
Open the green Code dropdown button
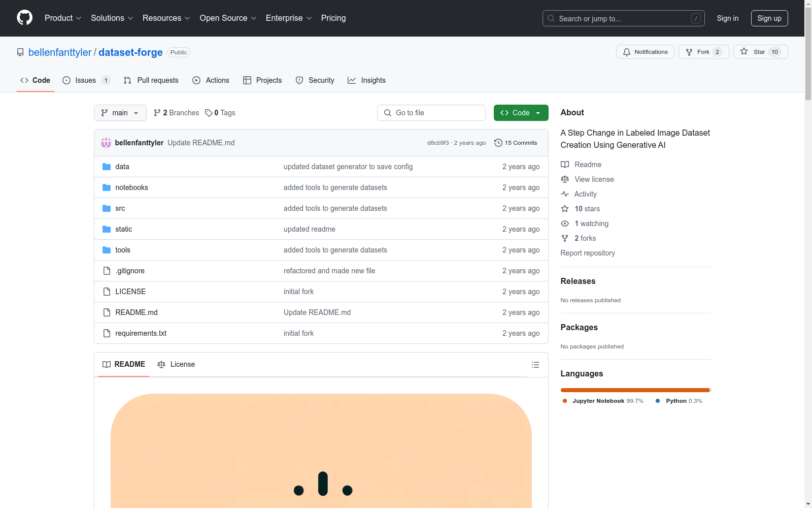tap(521, 113)
